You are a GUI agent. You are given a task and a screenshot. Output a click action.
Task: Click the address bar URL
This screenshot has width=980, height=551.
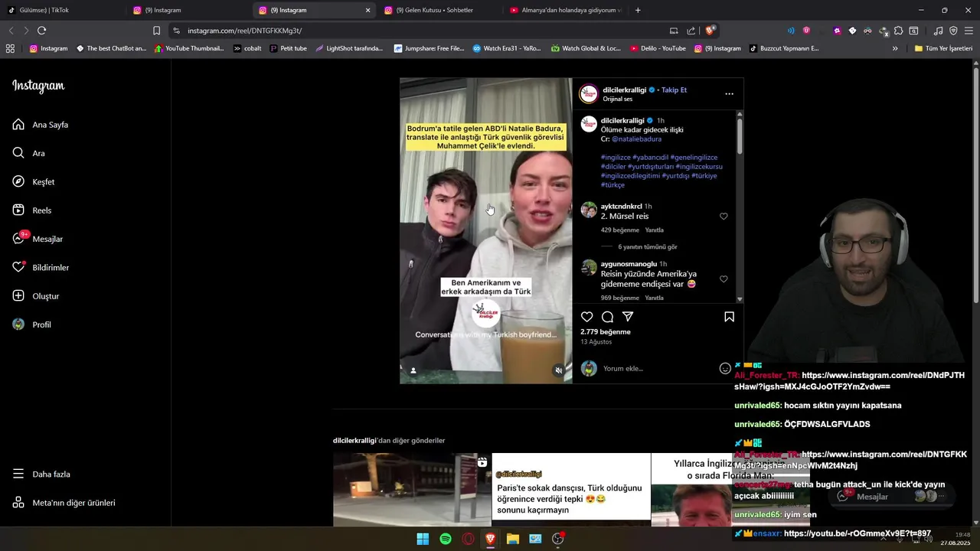(x=244, y=31)
